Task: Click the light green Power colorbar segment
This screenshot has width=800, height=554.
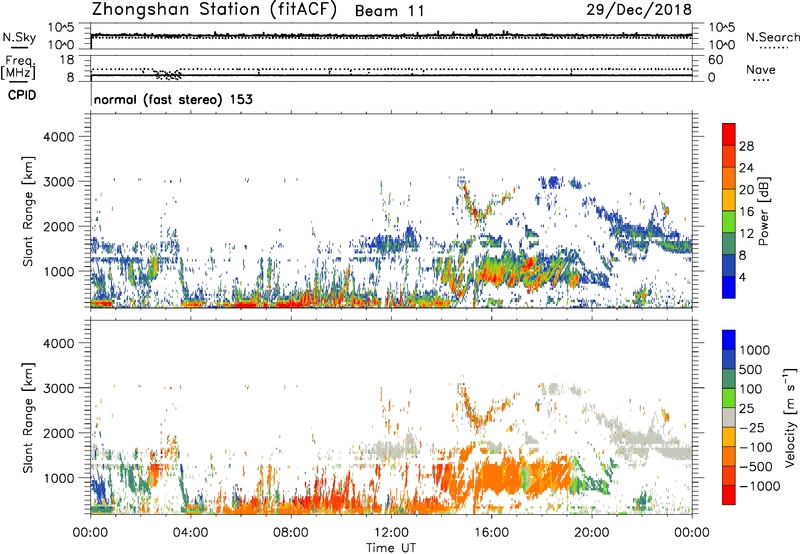Action: [729, 222]
